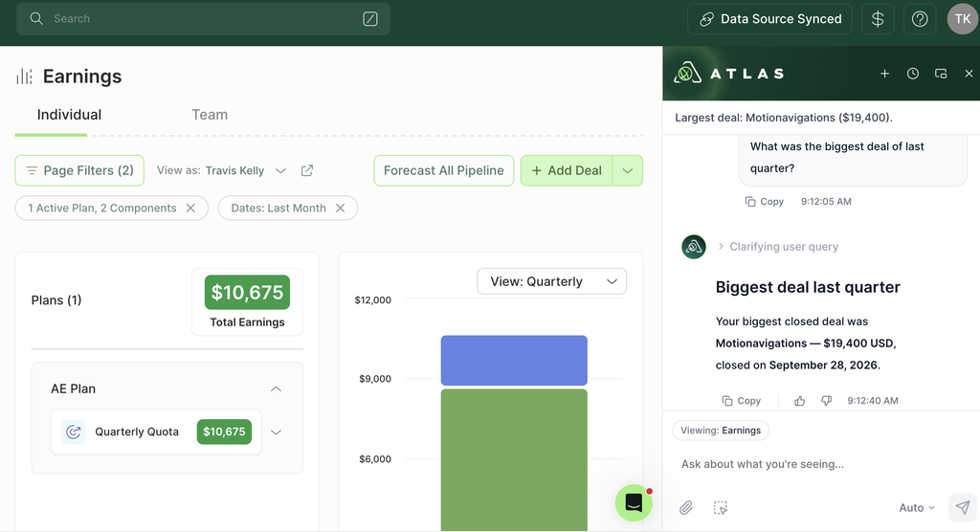Click the open-in-new-window icon beside Travis Kelly
The image size is (980, 532).
[x=307, y=170]
